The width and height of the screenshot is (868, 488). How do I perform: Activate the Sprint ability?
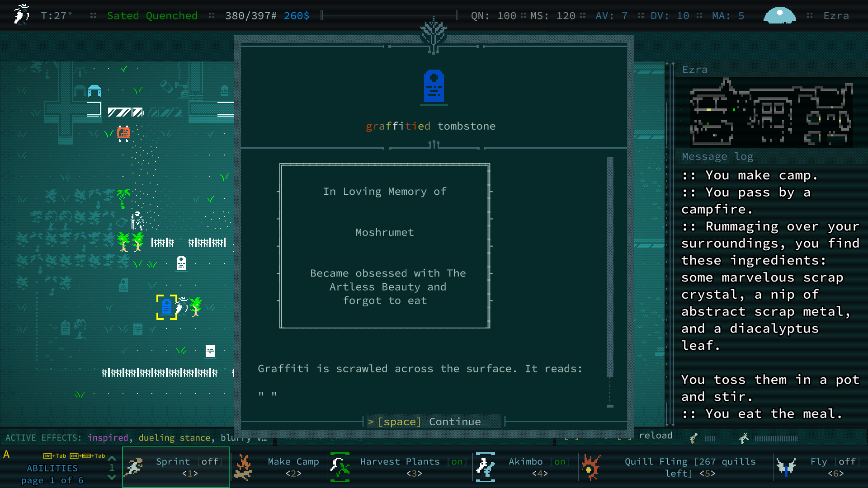[x=176, y=467]
